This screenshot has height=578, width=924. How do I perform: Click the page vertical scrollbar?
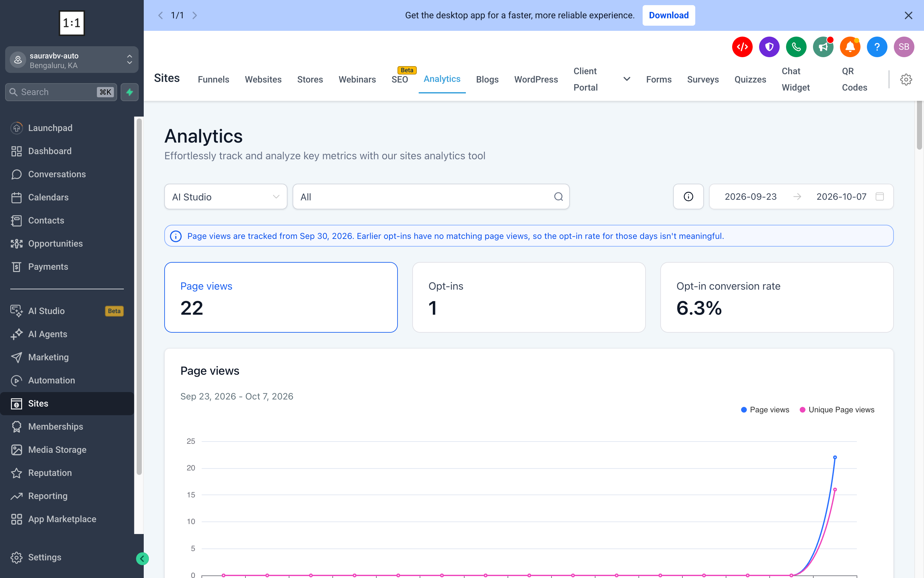pyautogui.click(x=920, y=125)
